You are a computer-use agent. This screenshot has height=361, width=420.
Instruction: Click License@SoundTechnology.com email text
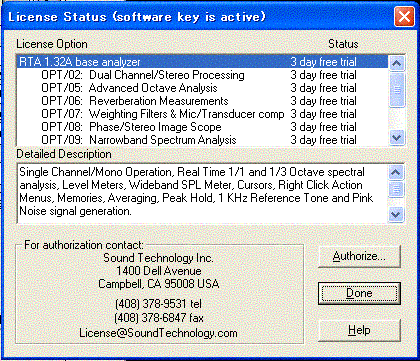(158, 333)
